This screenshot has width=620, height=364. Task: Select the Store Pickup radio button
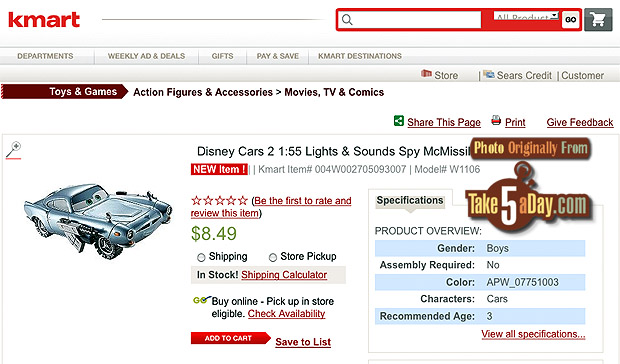click(x=272, y=257)
